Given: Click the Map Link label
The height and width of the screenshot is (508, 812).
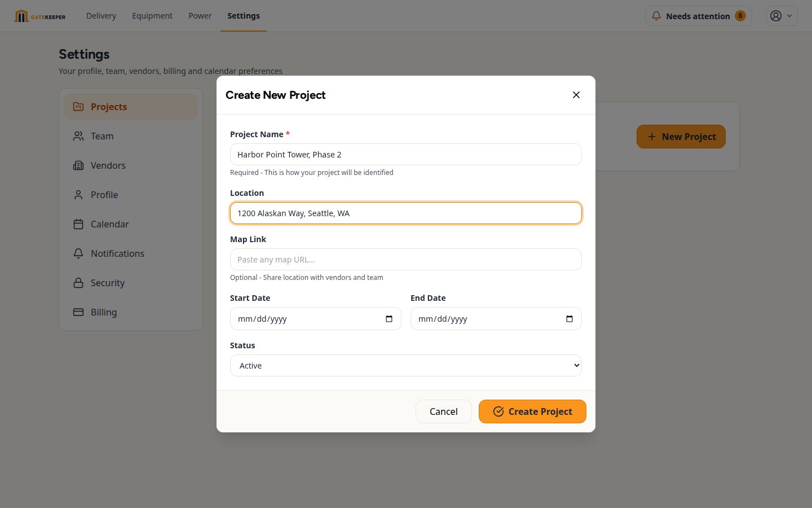Looking at the screenshot, I should (x=248, y=239).
